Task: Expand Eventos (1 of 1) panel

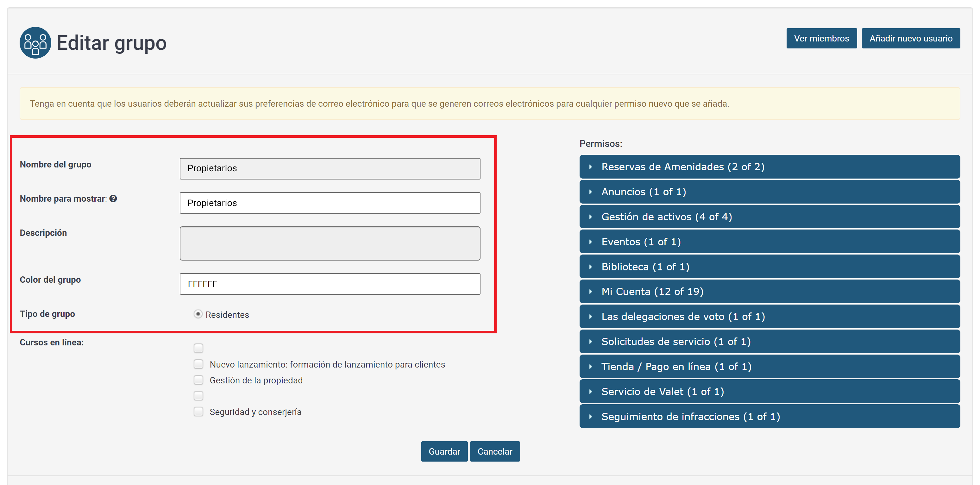Action: pos(769,242)
